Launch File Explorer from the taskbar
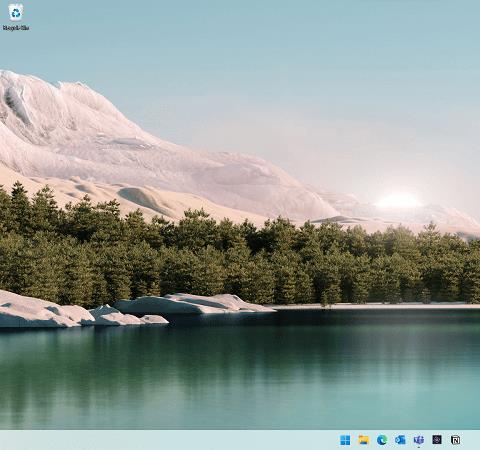The width and height of the screenshot is (480, 450). [363, 440]
